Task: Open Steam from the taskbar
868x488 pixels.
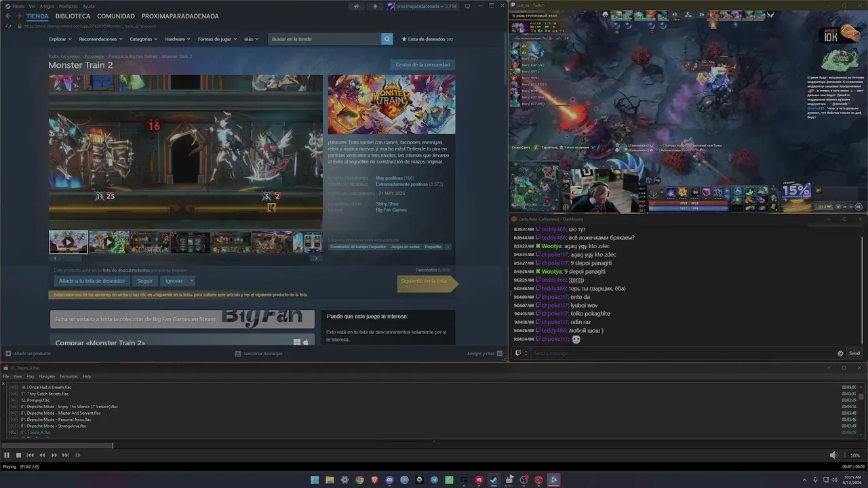Action: coord(494,480)
